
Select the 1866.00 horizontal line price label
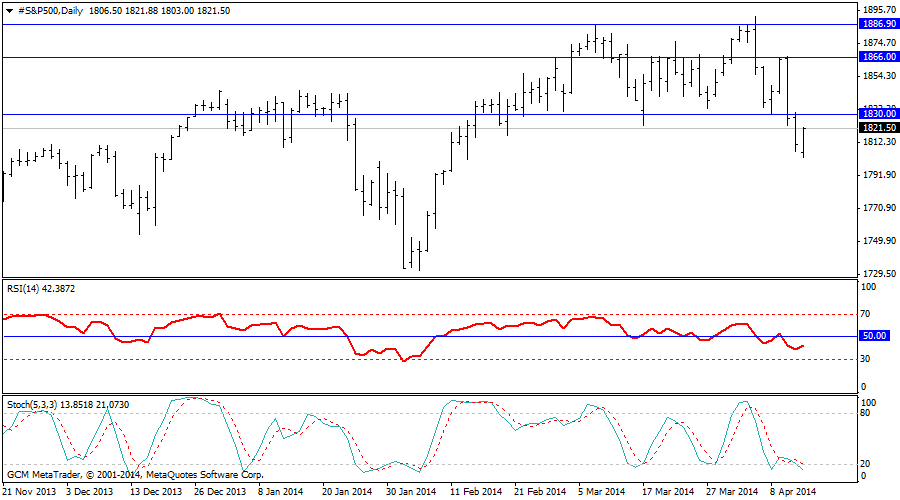pos(878,57)
